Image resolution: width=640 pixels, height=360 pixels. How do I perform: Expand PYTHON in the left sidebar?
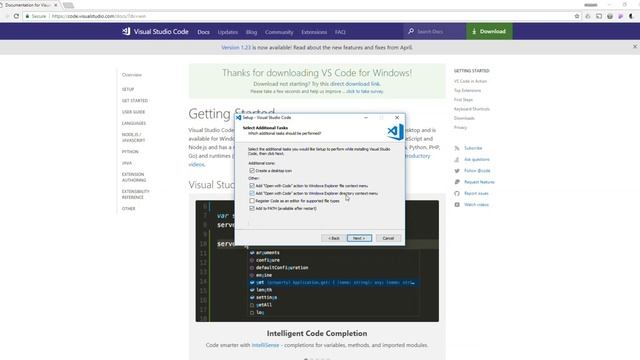[130, 151]
